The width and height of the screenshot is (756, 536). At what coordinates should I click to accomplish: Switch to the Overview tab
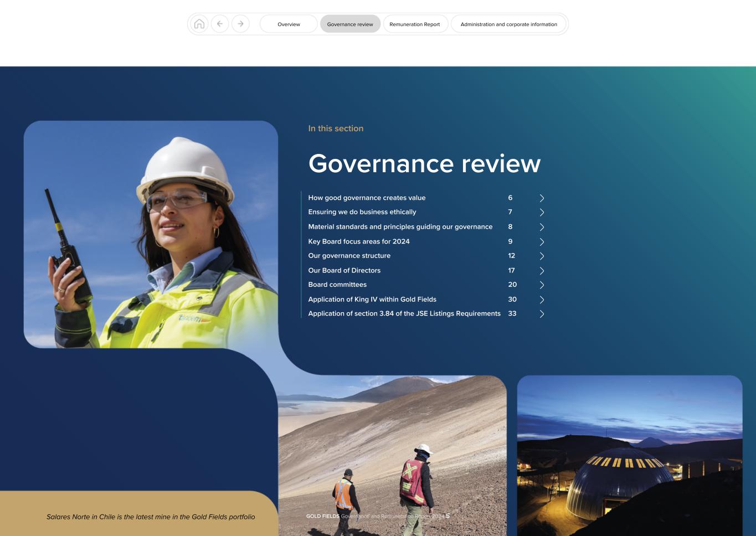[x=289, y=24]
